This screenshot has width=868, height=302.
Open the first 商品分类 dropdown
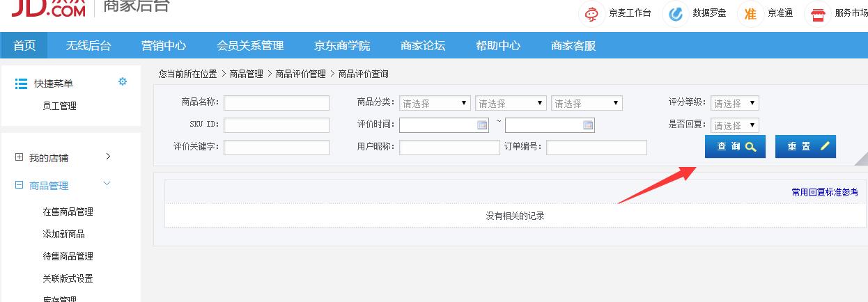(435, 103)
